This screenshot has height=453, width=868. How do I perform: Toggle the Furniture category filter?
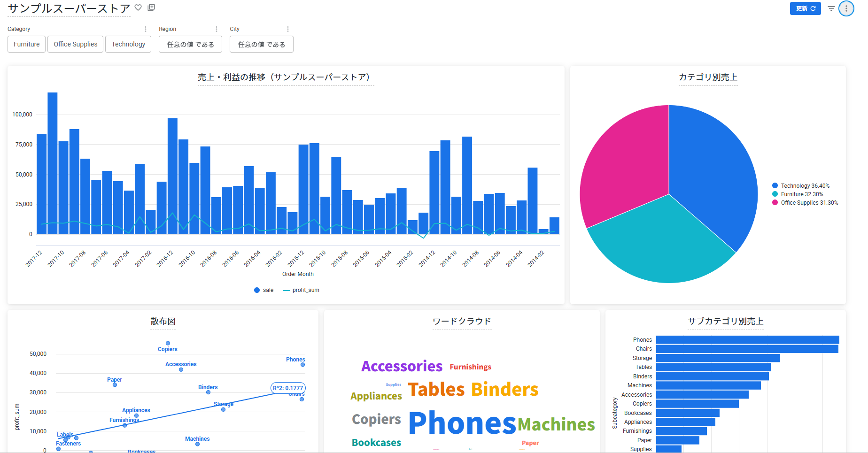click(x=27, y=44)
